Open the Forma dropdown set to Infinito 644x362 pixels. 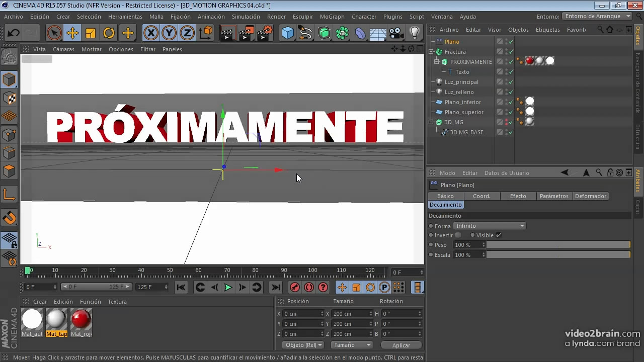[490, 226]
